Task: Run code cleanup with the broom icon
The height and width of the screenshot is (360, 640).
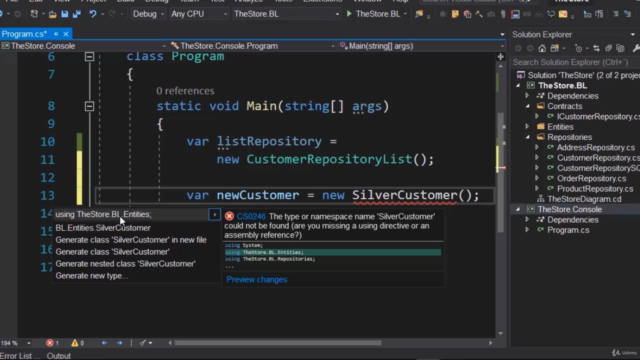Action: click(x=142, y=343)
